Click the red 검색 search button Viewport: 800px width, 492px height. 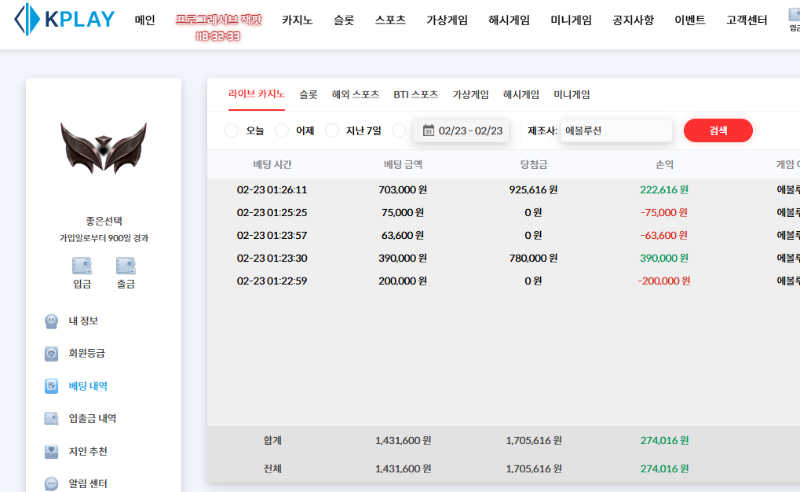[718, 131]
